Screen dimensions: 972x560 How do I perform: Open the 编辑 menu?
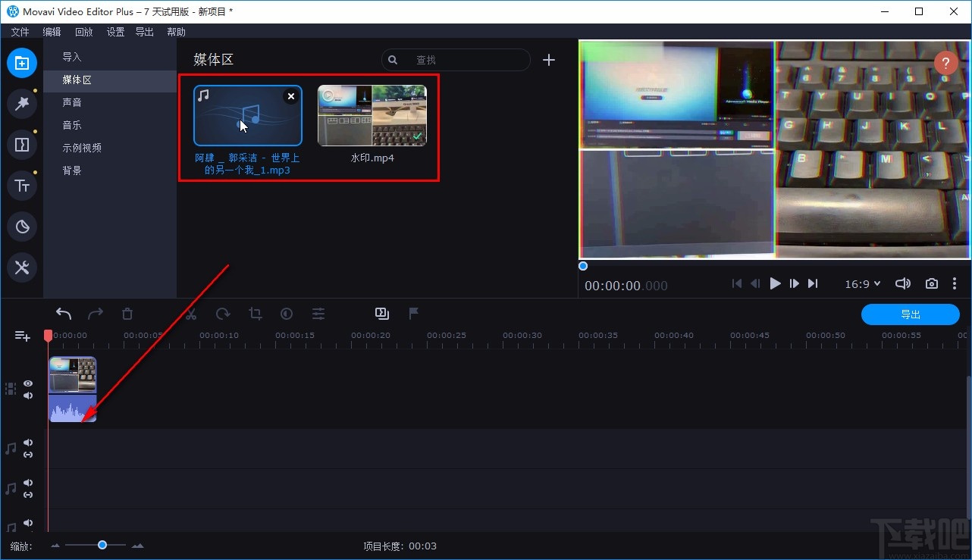pos(52,32)
